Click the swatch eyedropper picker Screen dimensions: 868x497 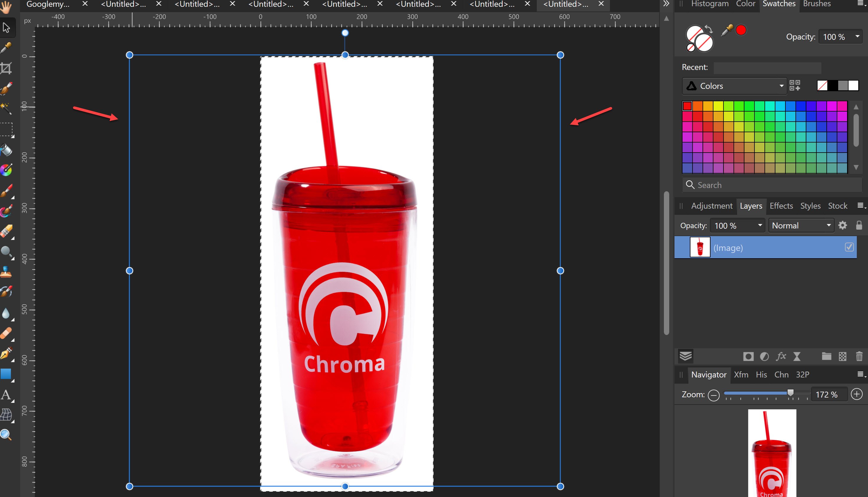[727, 30]
